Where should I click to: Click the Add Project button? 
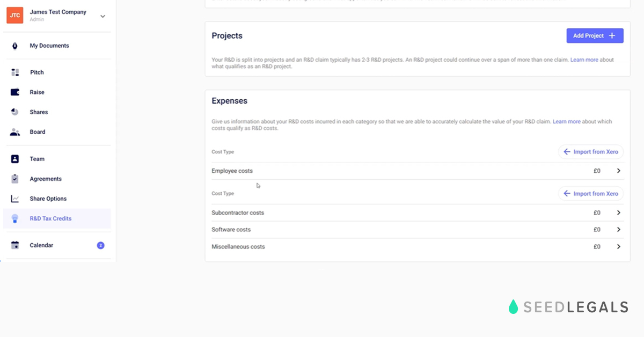click(x=595, y=35)
